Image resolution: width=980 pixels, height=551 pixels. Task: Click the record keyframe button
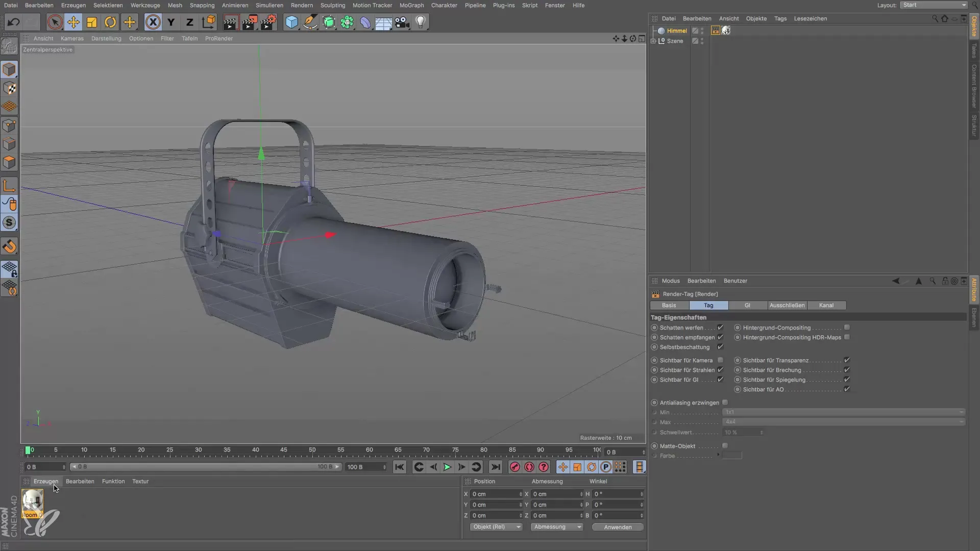point(515,467)
